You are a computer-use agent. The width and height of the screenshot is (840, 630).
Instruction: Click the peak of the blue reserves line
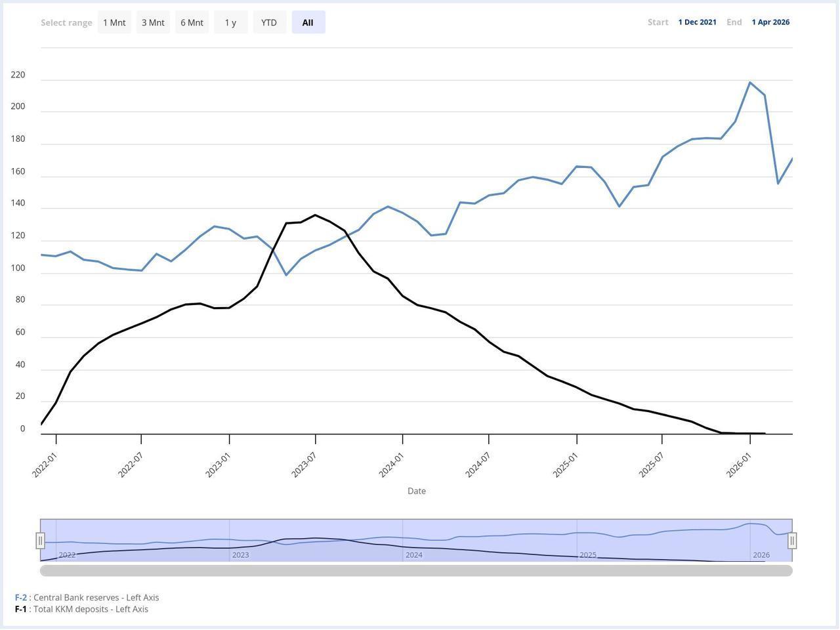tap(751, 82)
